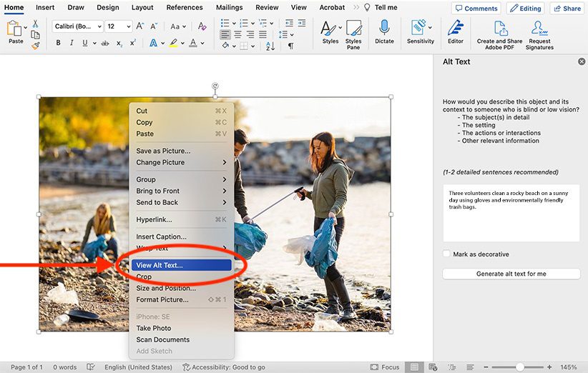Screen dimensions: 588x373
Task: Click Generate alt text for me
Action: coord(511,274)
